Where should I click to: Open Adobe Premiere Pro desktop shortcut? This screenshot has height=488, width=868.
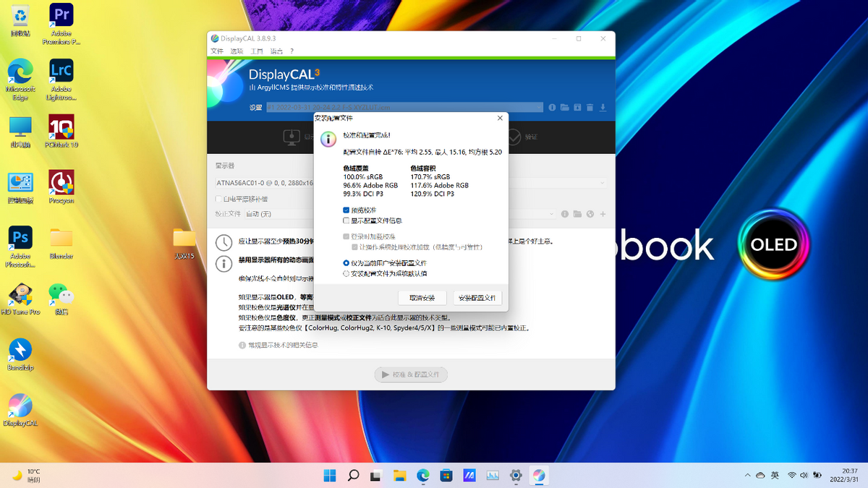click(61, 23)
